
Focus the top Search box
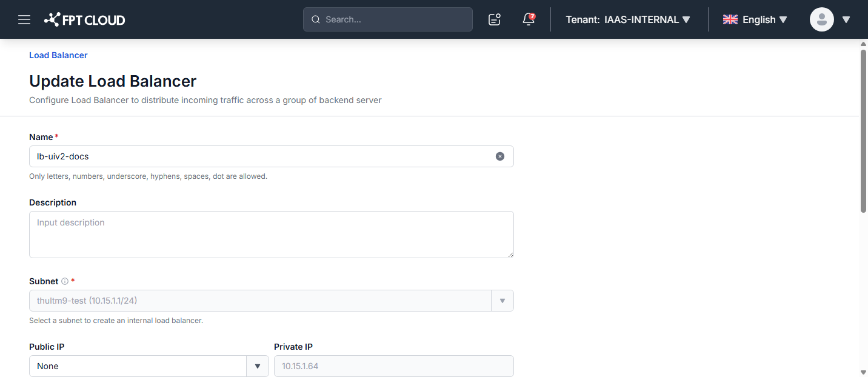[388, 19]
